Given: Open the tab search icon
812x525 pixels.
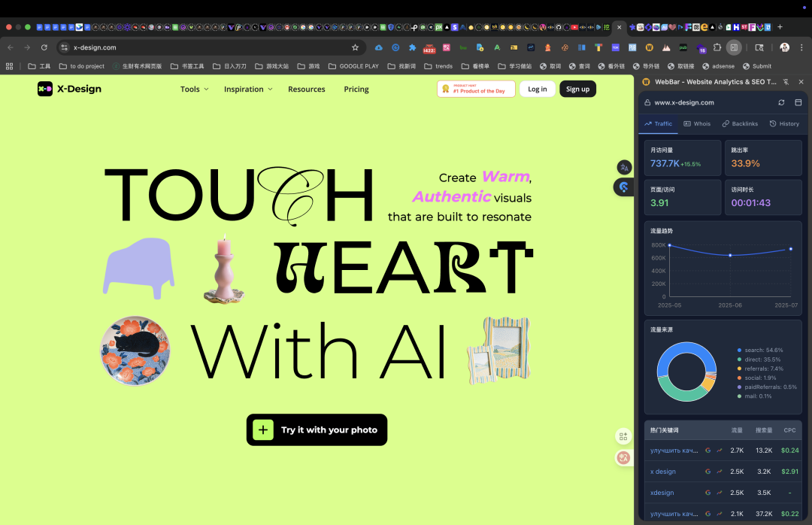Looking at the screenshot, I should 759,47.
